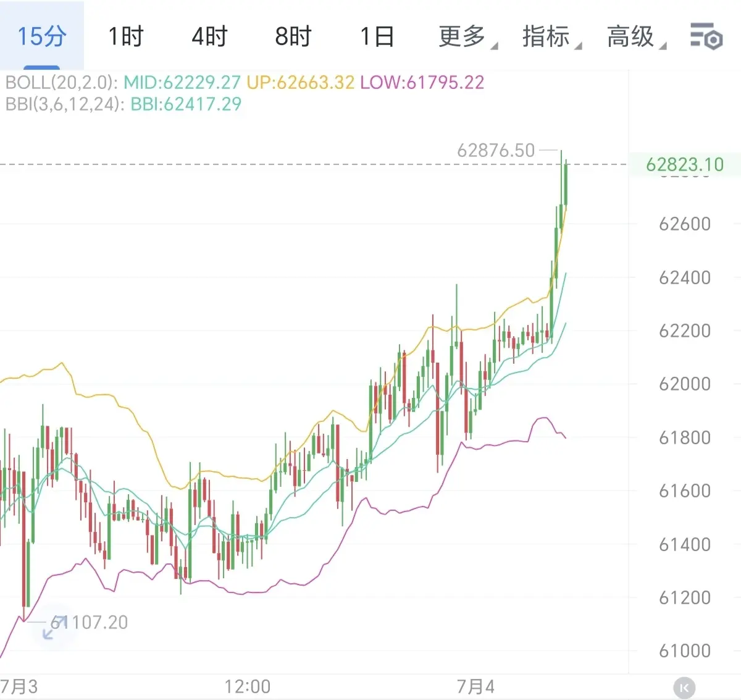Click the LOW:61795.22 value

click(422, 82)
